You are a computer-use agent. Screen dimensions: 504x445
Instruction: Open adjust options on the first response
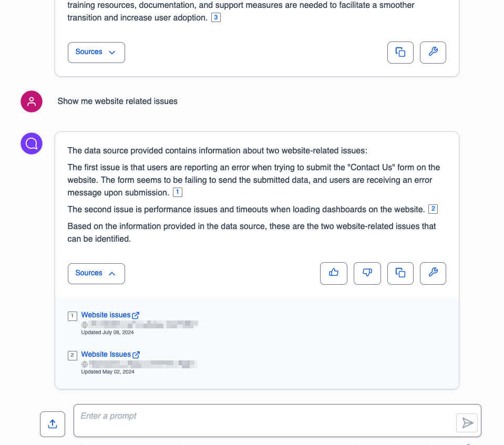point(433,52)
